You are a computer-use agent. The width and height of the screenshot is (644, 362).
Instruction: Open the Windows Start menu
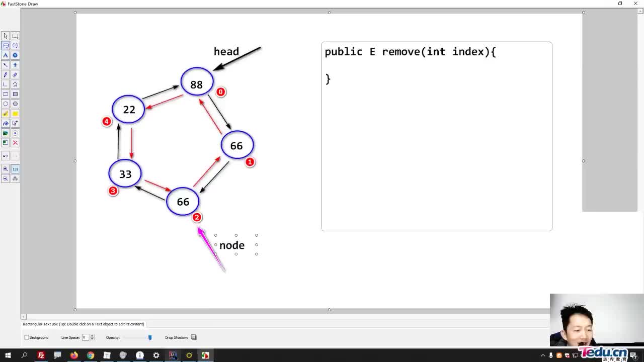tap(8, 355)
